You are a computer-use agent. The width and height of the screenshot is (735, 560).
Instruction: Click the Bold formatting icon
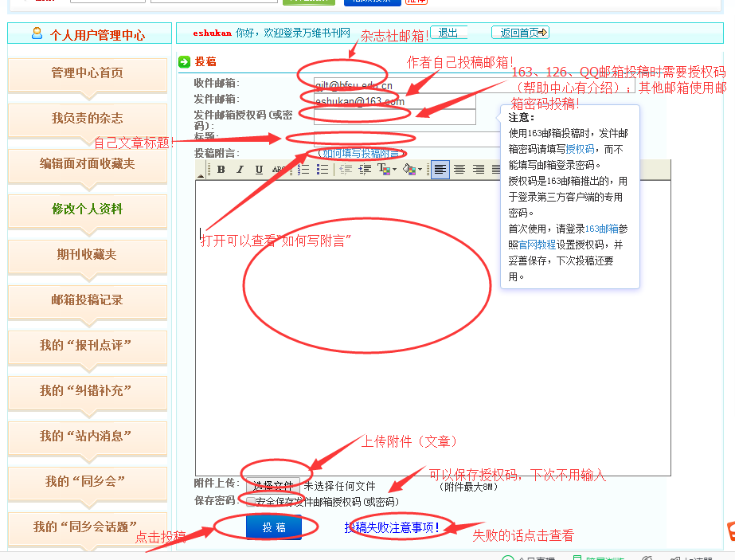click(221, 170)
